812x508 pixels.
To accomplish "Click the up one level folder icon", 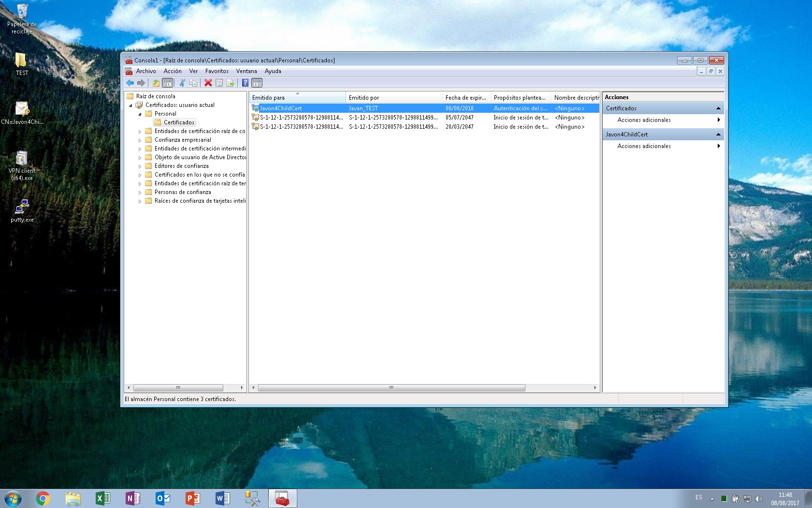I will pyautogui.click(x=156, y=83).
